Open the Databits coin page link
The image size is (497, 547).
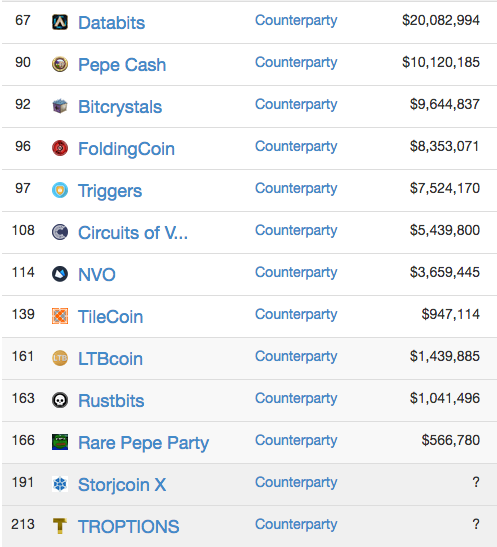(x=111, y=23)
